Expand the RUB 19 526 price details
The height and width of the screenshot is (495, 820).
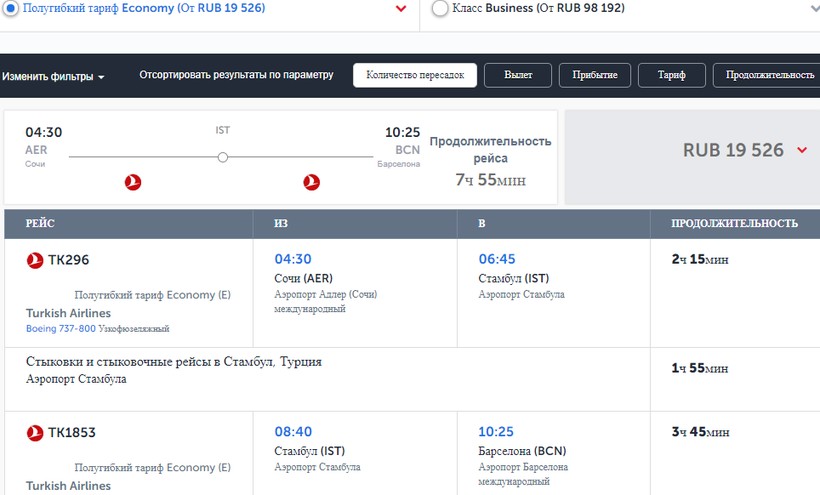click(x=802, y=151)
